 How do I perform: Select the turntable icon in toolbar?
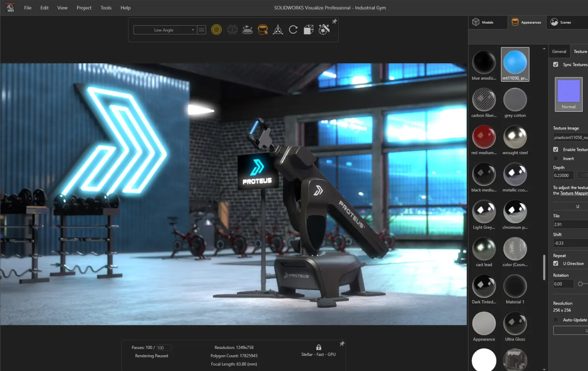click(x=248, y=30)
